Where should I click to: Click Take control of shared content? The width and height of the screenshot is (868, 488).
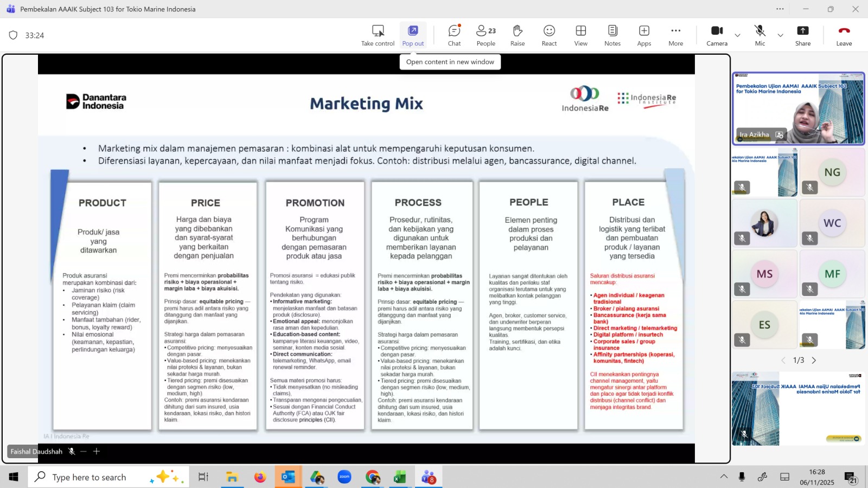tap(378, 35)
